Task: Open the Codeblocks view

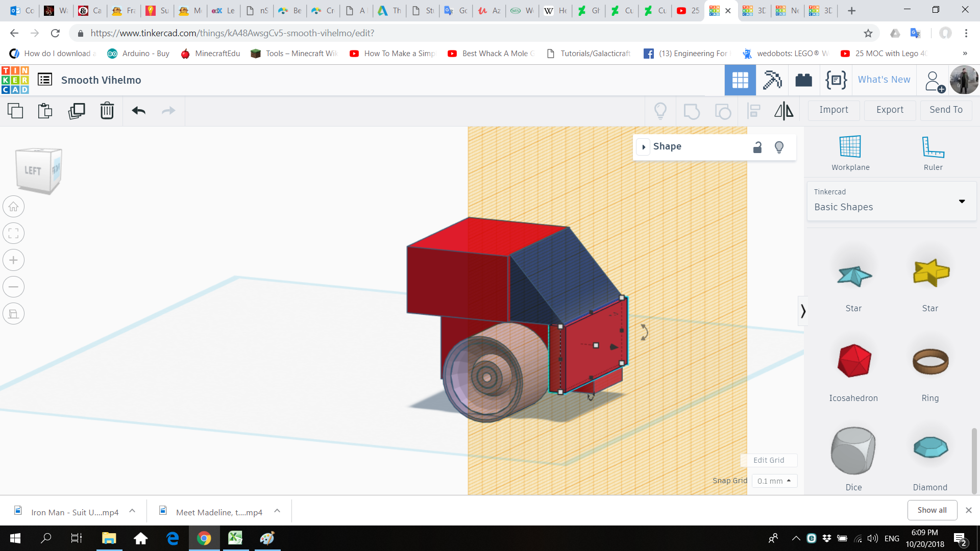Action: click(x=836, y=80)
